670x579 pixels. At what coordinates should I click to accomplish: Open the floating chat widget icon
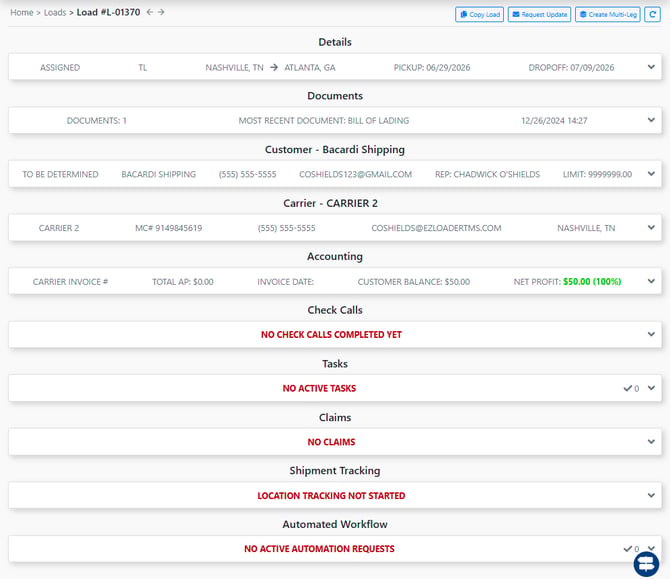(646, 564)
